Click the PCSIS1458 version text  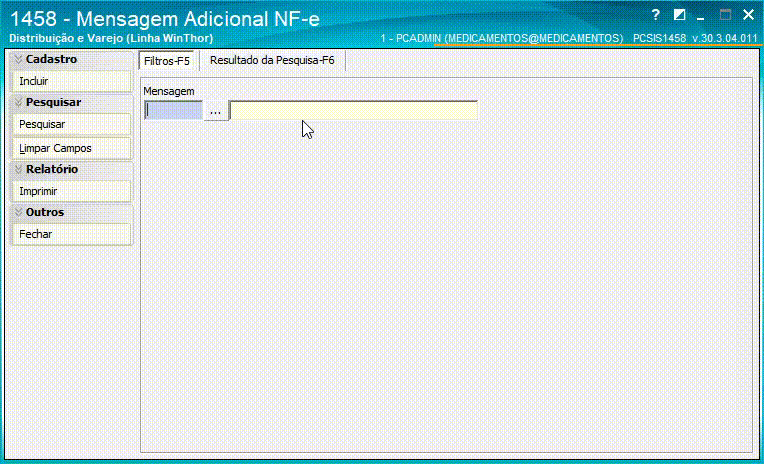(x=695, y=38)
